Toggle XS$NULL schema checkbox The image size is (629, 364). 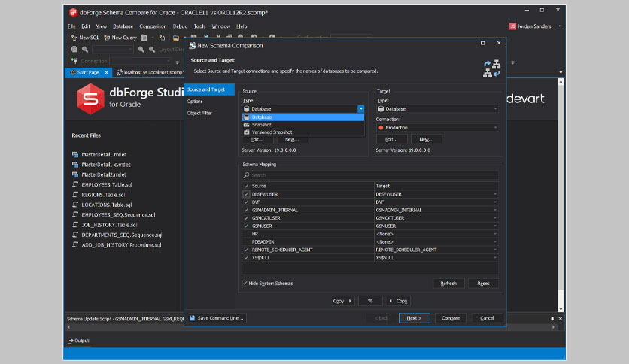[246, 258]
